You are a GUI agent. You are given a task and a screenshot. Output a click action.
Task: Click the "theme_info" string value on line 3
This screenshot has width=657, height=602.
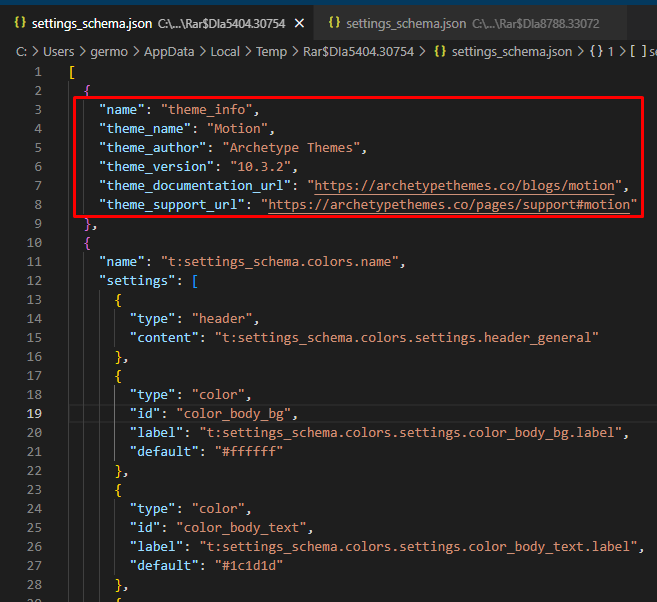(x=207, y=110)
